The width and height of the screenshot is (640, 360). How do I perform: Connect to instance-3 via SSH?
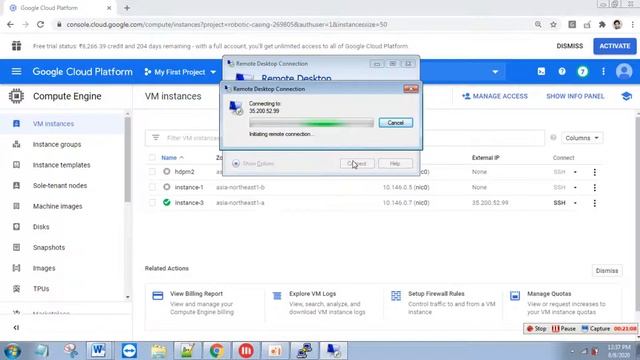(560, 203)
